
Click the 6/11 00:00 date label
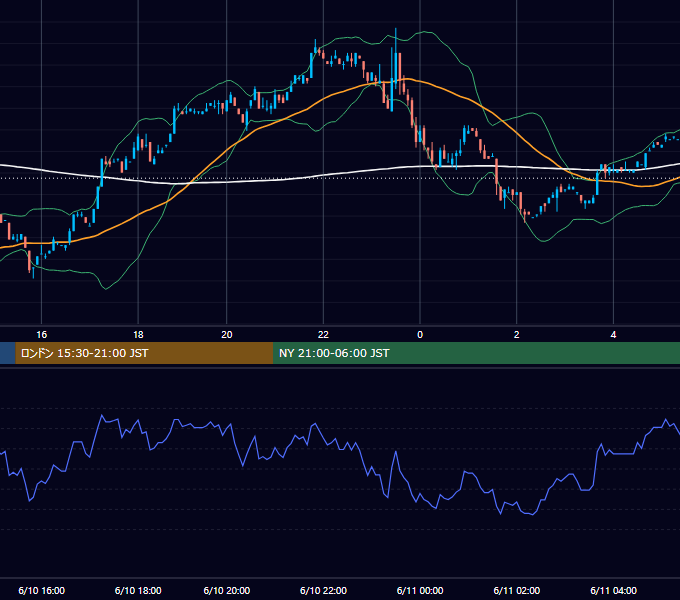coord(420,590)
